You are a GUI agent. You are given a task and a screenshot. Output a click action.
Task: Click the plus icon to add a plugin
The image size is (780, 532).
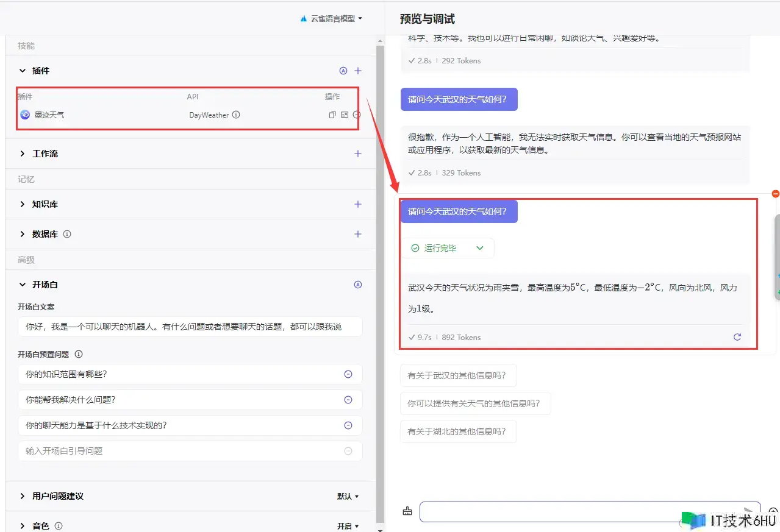(358, 71)
